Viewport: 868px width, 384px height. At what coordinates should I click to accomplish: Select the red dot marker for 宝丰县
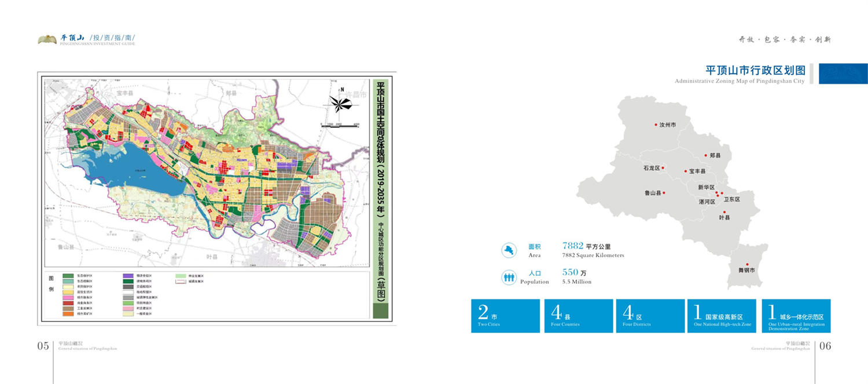coord(685,171)
